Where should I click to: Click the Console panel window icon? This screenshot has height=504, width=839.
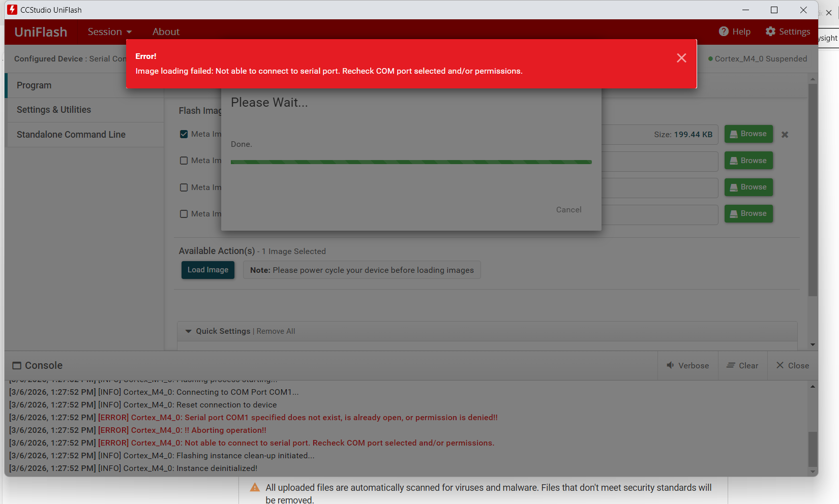(17, 365)
